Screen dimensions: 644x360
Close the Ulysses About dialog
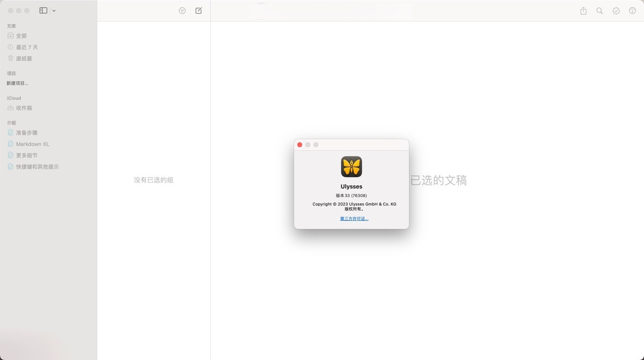300,145
